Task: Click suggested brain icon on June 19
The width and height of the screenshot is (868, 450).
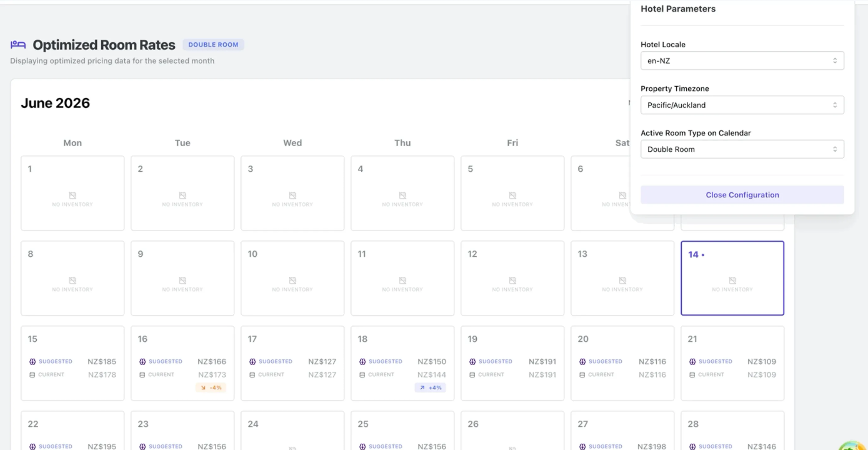Action: [473, 362]
